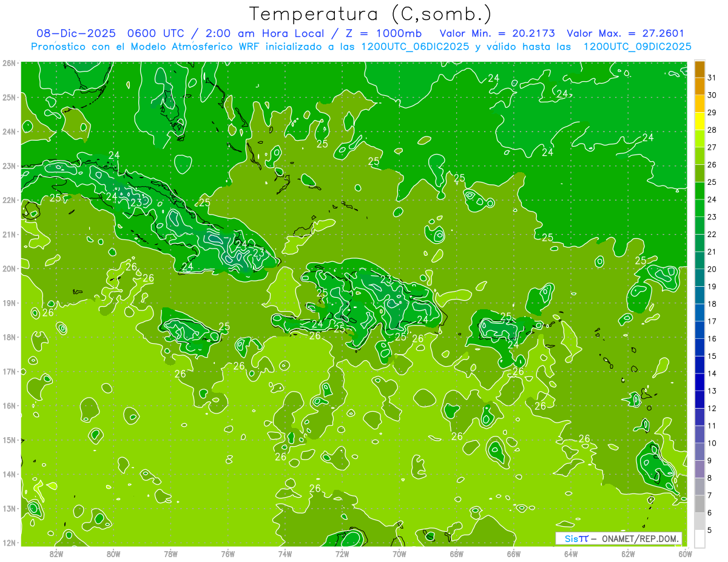
Task: Click "Valor Max. = 27.2601" text
Action: coord(625,33)
